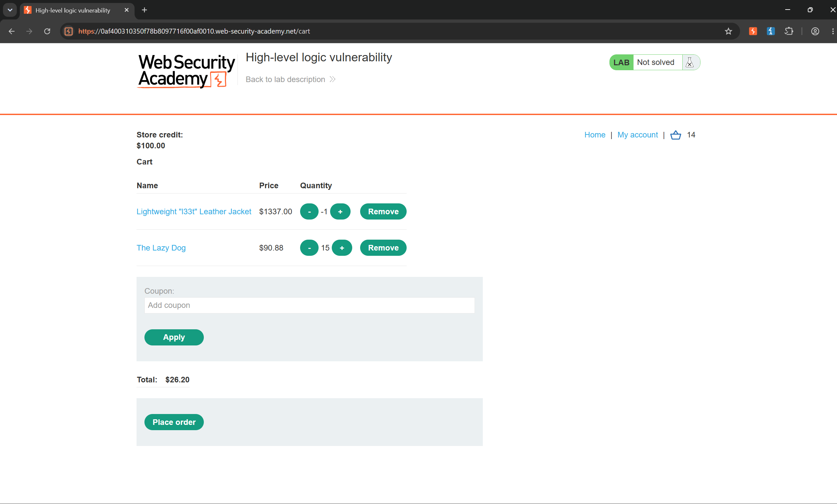Place the order
Viewport: 837px width, 504px height.
(x=174, y=422)
